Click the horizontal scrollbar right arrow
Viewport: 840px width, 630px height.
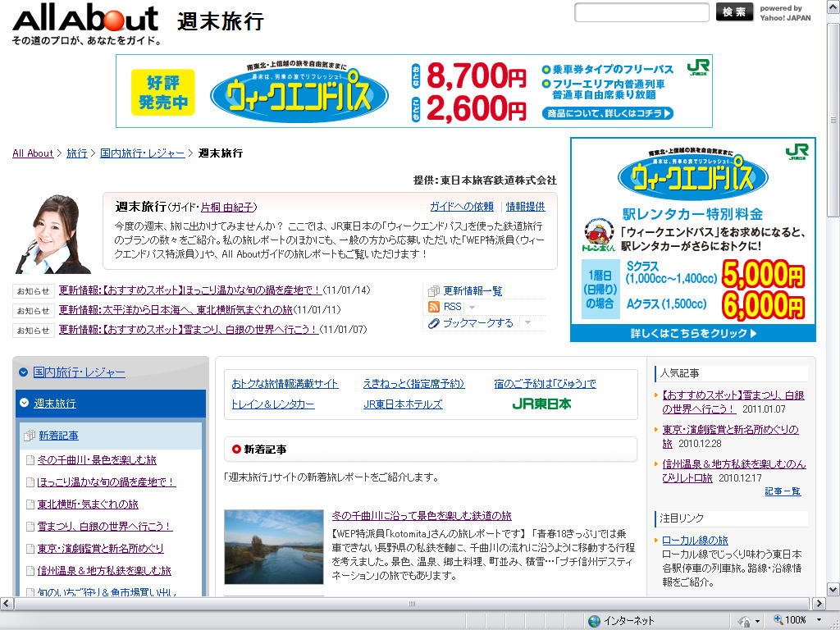[819, 604]
